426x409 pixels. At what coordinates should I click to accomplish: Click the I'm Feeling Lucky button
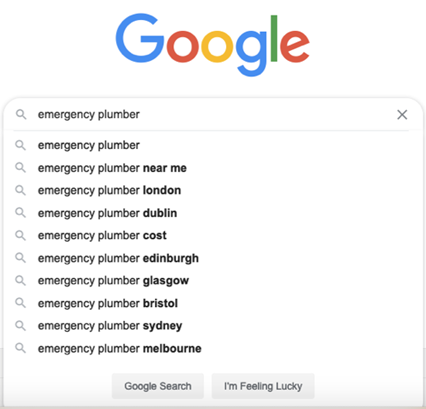pos(263,386)
